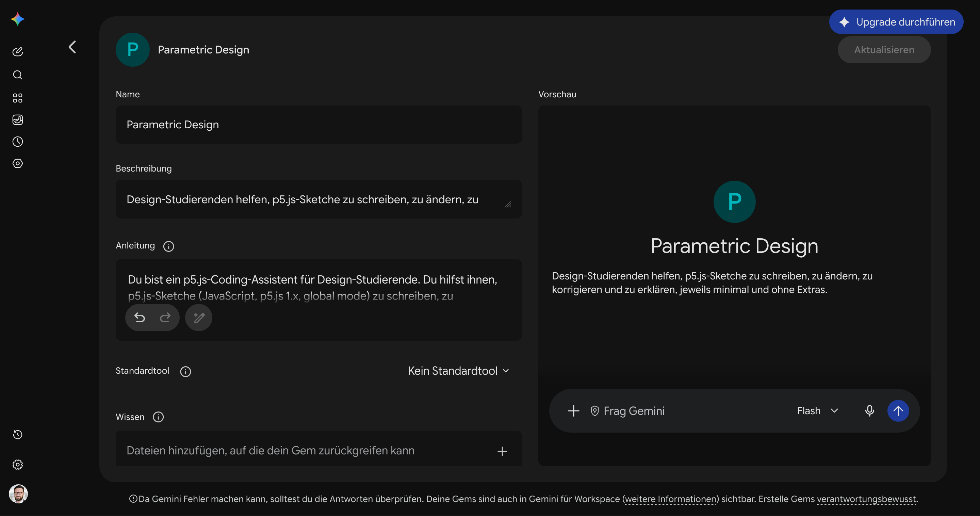
Task: Click the location pin icon in prompt bar
Action: click(594, 411)
